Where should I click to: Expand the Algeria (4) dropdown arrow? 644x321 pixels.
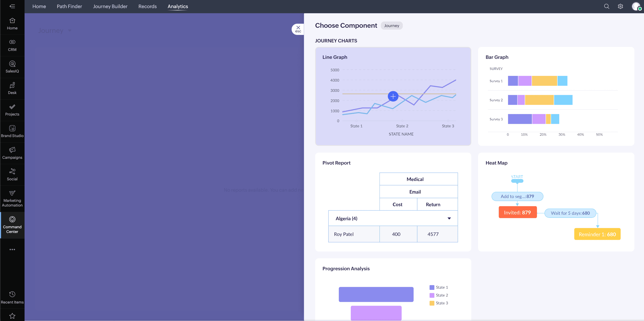[449, 218]
